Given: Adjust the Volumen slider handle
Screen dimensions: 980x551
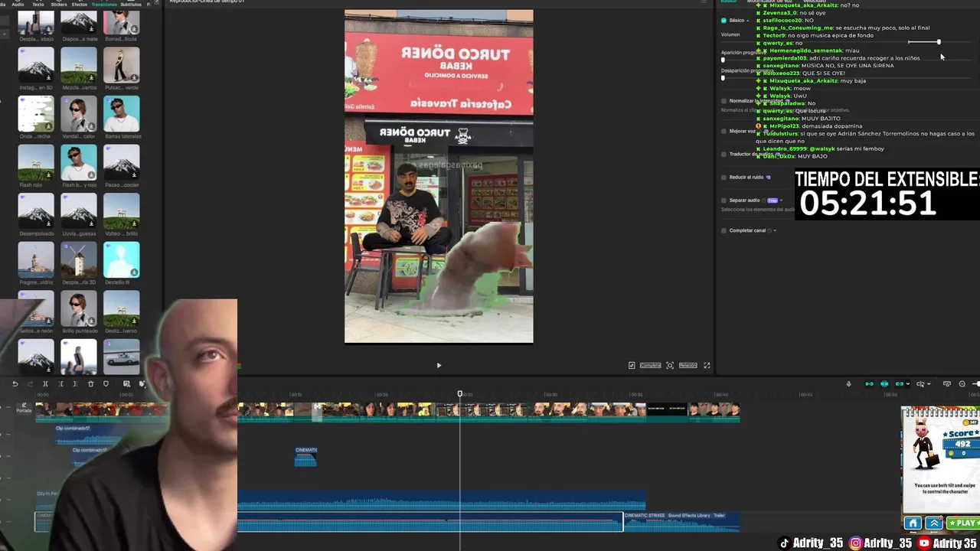Looking at the screenshot, I should coord(939,42).
